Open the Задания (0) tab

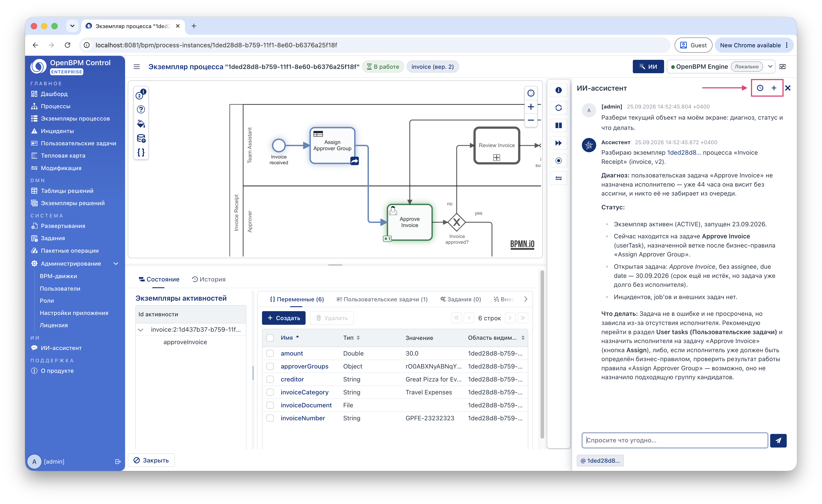[x=460, y=299]
